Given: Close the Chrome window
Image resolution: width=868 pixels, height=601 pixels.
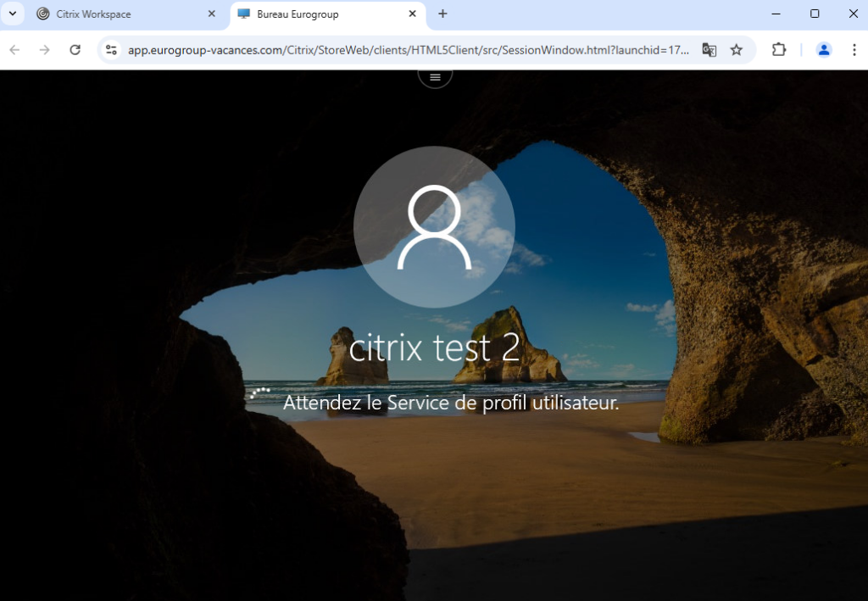Looking at the screenshot, I should click(x=854, y=14).
